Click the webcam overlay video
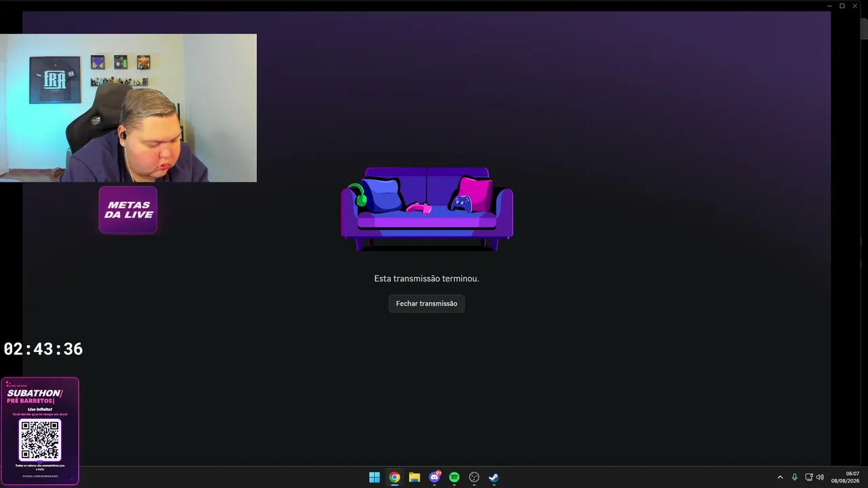This screenshot has width=868, height=488. click(128, 108)
